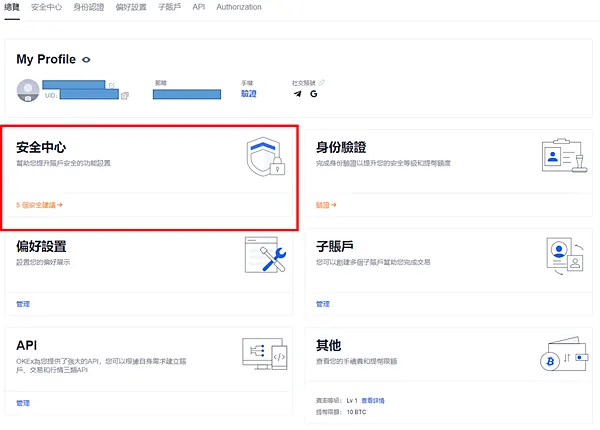Open the 5 個安全建議 link
The image size is (600, 430).
(39, 205)
